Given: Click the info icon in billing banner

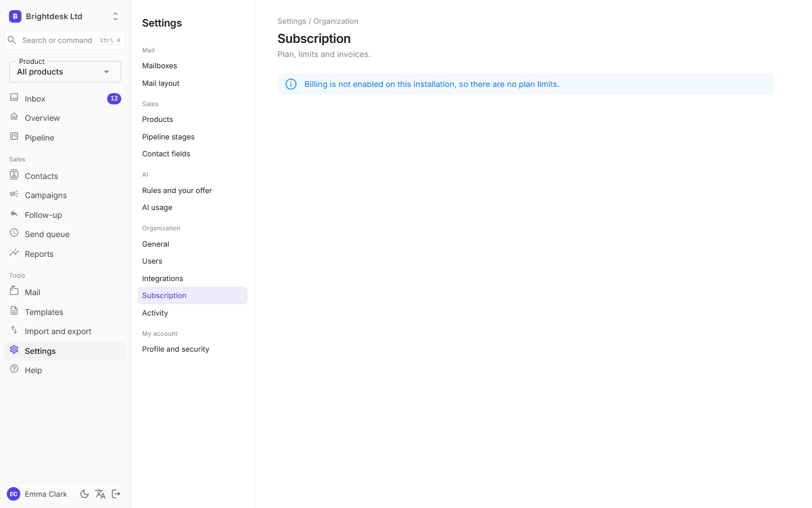Looking at the screenshot, I should coord(291,84).
